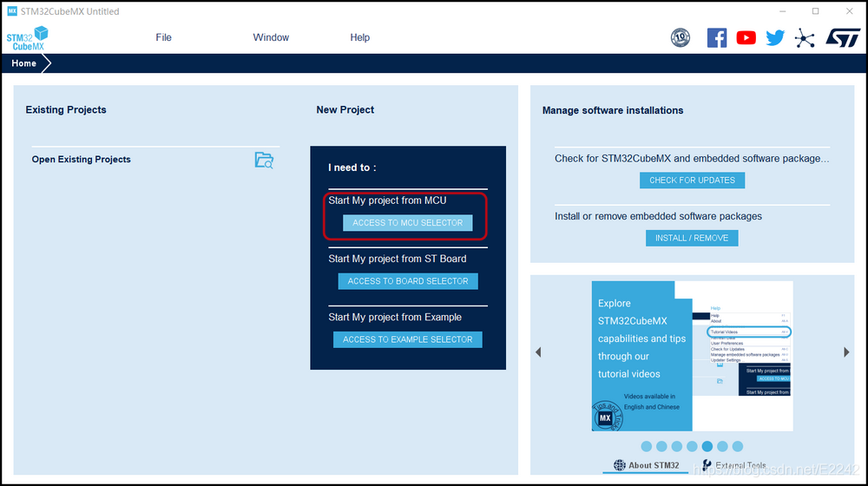
Task: Click the STM32CubeMX title bar app icon
Action: point(11,11)
